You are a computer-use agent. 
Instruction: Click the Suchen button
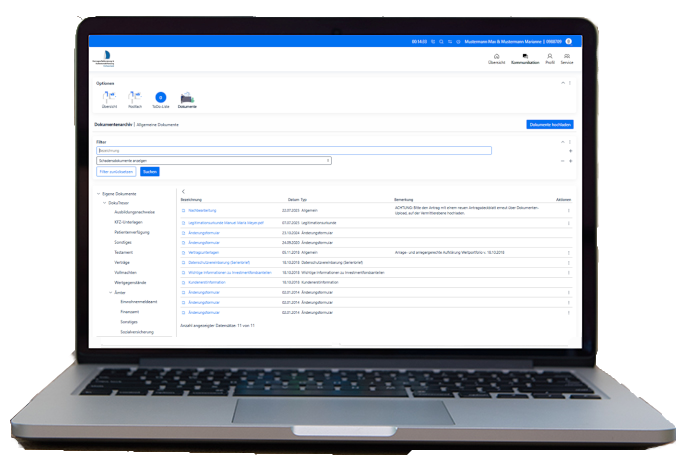click(x=150, y=172)
